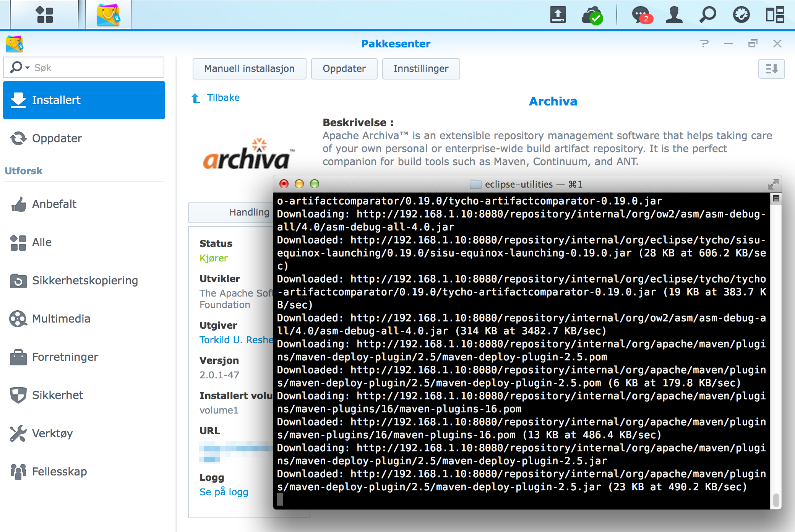Open the Anbefalt category

click(x=54, y=204)
